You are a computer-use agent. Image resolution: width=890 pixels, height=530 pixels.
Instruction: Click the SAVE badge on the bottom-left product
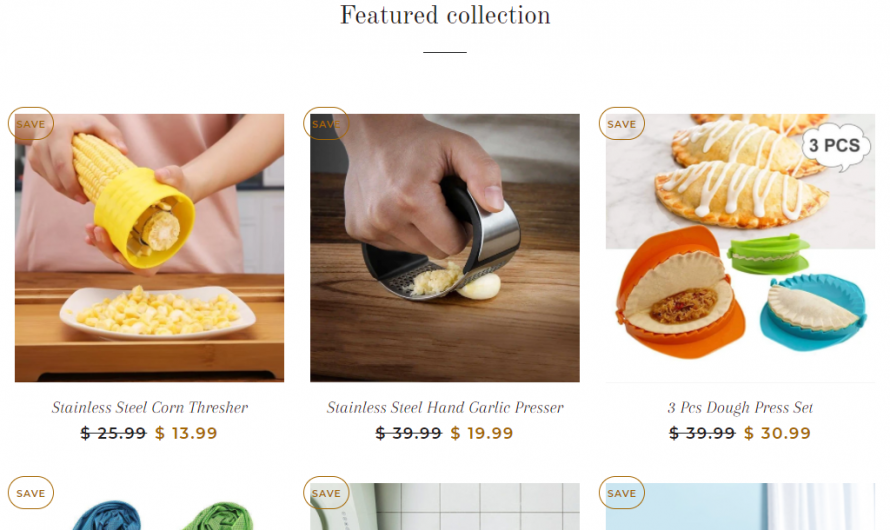[31, 493]
